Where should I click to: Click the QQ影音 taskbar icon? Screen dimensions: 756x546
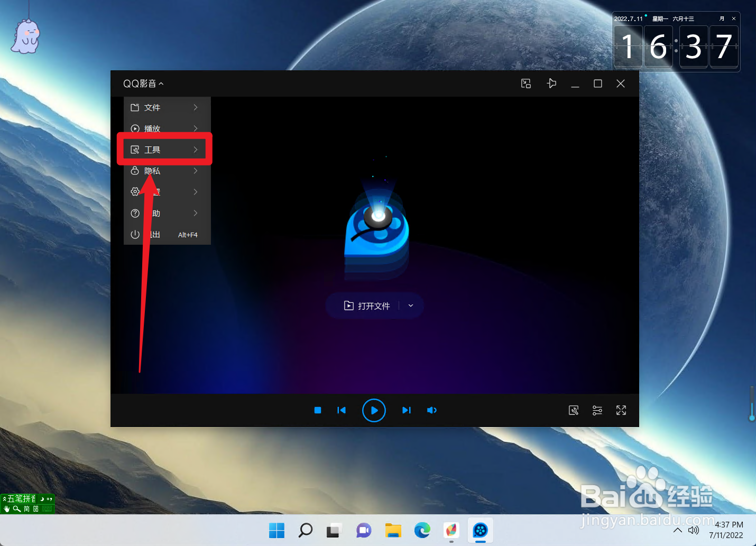[x=481, y=530]
